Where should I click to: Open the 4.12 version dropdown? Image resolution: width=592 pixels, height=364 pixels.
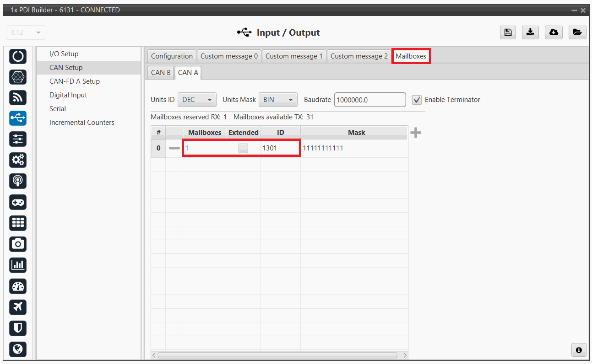[x=26, y=32]
